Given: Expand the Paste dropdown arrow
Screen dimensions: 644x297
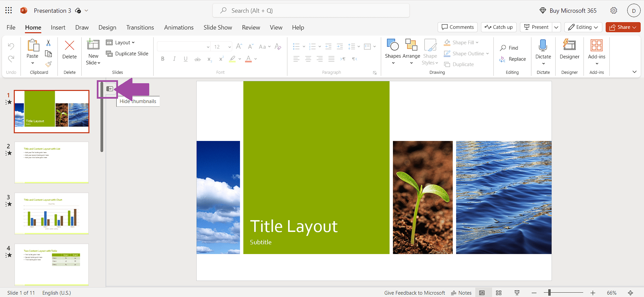Looking at the screenshot, I should point(33,63).
